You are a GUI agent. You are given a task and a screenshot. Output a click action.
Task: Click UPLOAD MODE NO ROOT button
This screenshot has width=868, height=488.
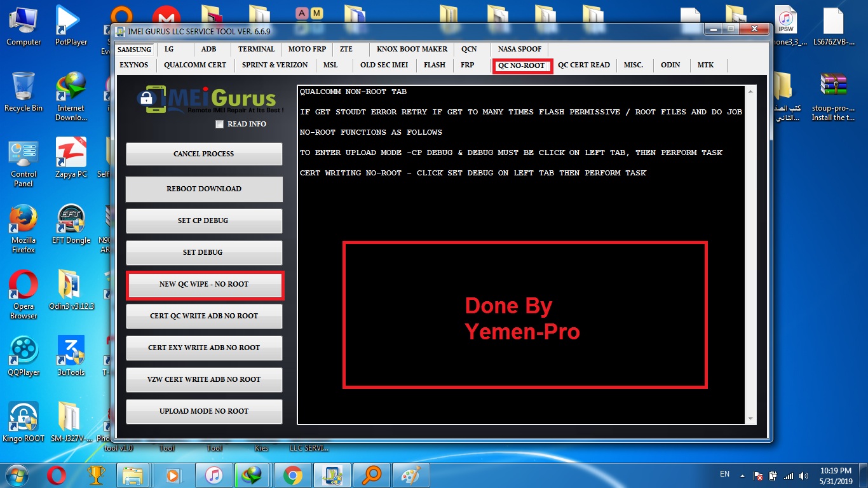pos(204,411)
